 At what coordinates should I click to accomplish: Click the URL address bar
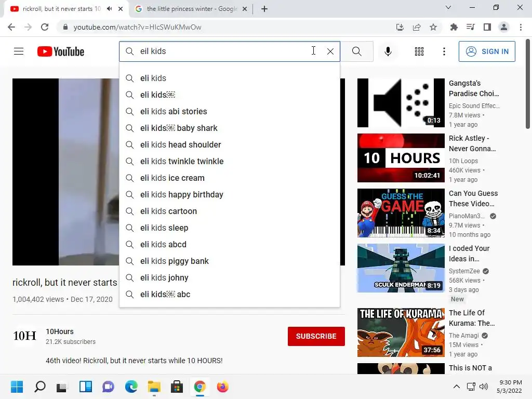point(224,27)
